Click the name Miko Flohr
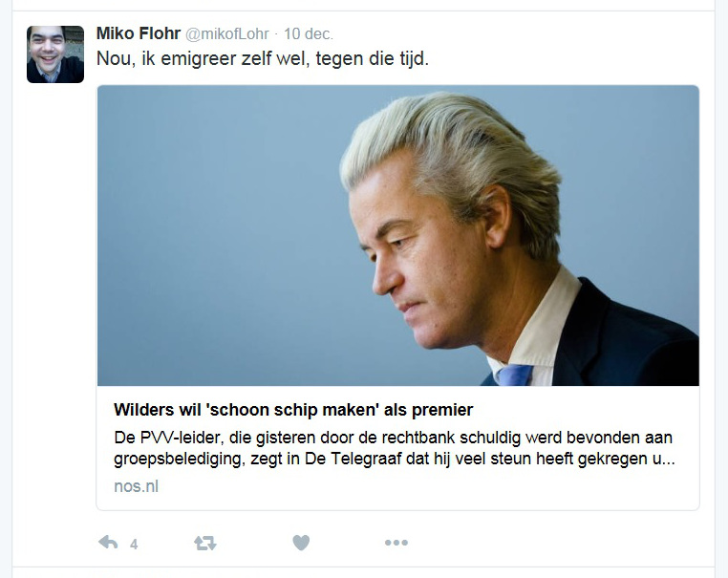Viewport: 728px width, 578px height. (139, 33)
